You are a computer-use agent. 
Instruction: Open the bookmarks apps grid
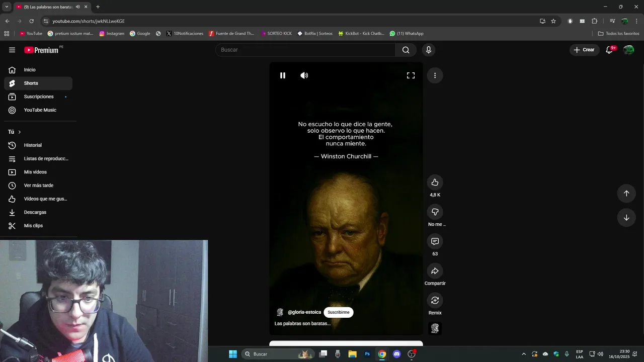7,34
